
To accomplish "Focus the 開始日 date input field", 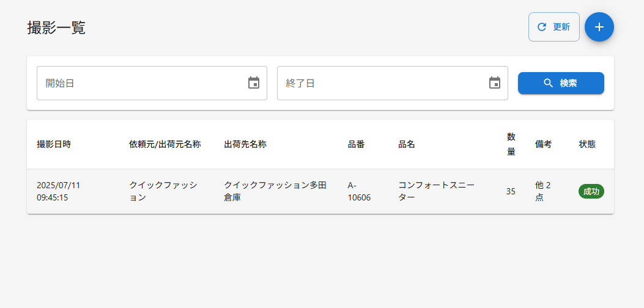I will pos(152,83).
